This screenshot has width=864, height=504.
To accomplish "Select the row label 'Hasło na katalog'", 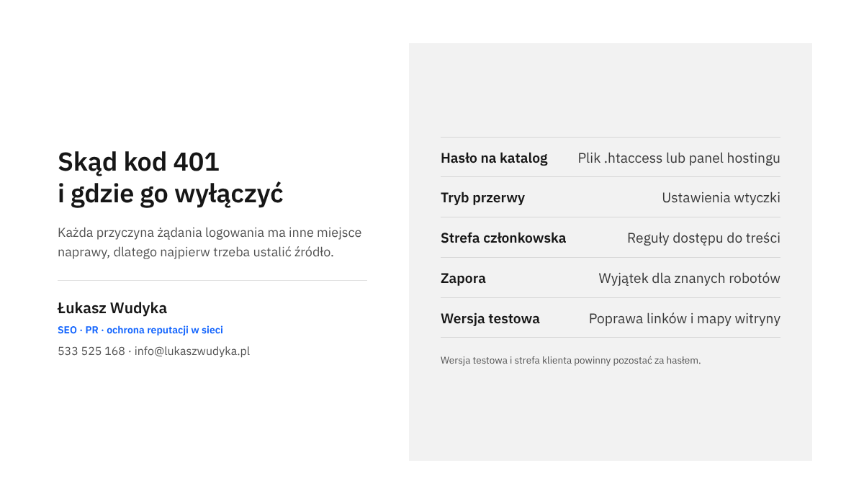I will 494,158.
